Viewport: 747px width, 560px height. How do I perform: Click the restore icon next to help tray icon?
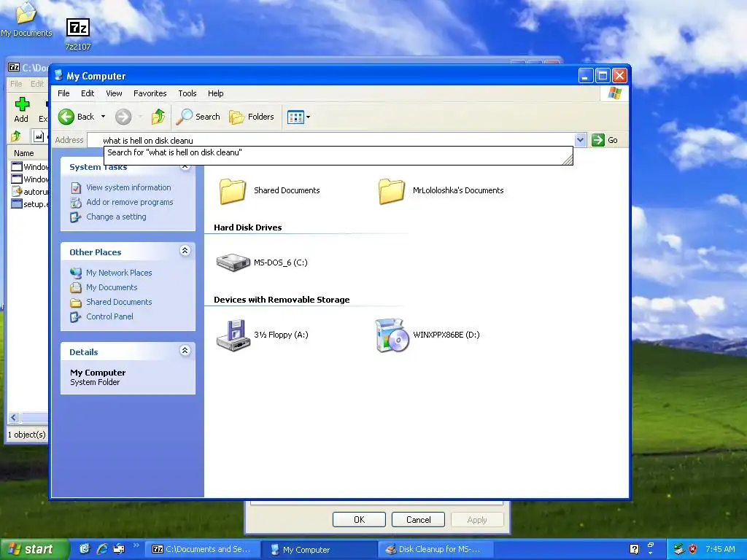point(650,545)
